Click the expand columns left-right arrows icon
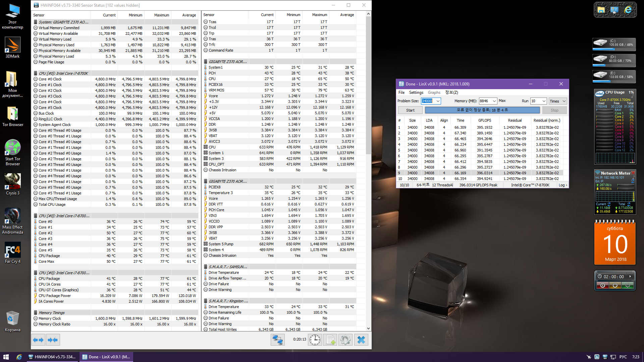This screenshot has height=362, width=644. point(38,340)
